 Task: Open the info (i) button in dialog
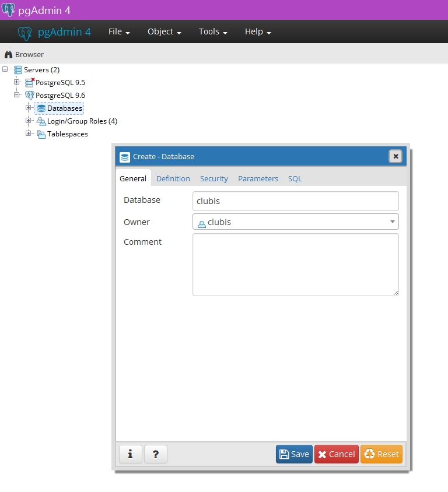pyautogui.click(x=130, y=454)
